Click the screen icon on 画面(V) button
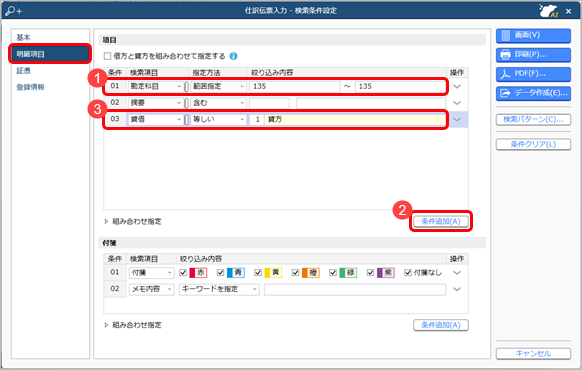 (x=506, y=35)
